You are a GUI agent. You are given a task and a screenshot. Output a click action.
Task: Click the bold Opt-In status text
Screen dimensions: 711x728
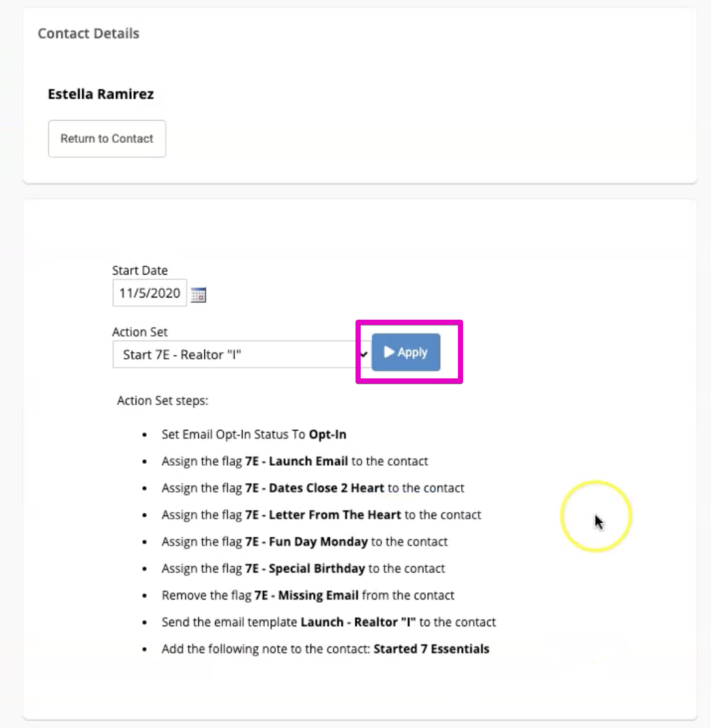tap(327, 434)
